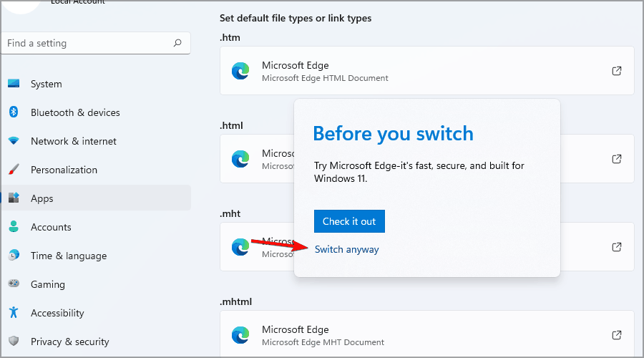Click the Personalization paintbrush icon

pos(14,170)
